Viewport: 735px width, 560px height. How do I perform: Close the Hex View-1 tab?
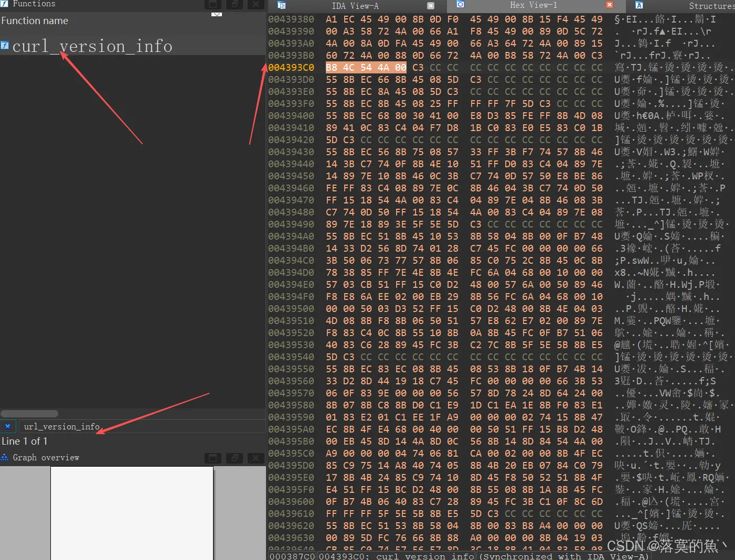point(610,5)
